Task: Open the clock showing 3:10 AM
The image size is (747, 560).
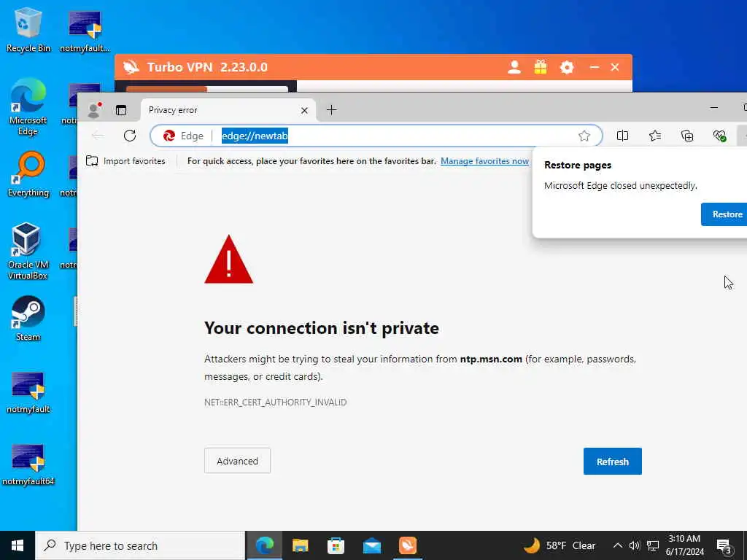Action: point(684,545)
